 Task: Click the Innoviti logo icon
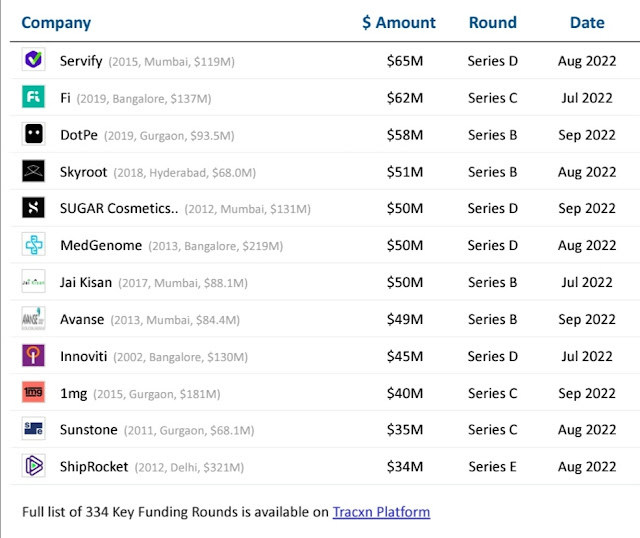click(x=33, y=356)
